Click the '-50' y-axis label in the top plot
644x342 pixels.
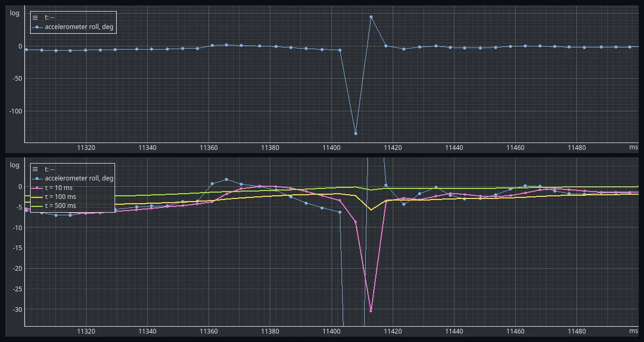(17, 79)
